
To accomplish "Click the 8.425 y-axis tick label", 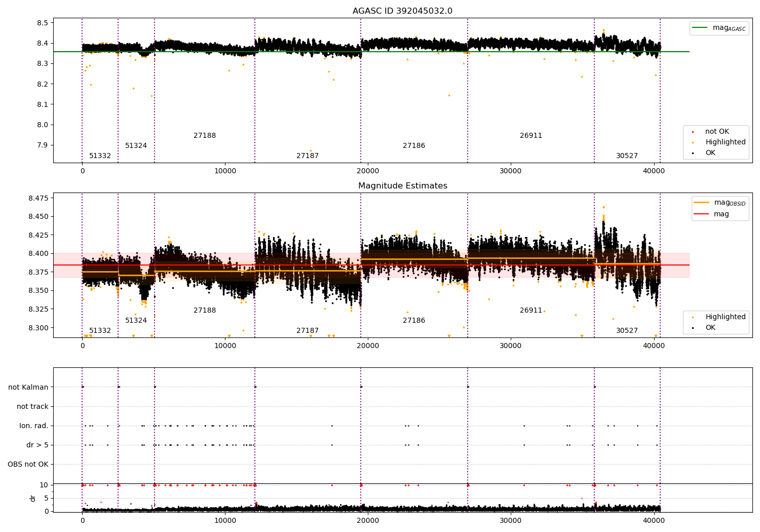I will (x=39, y=235).
